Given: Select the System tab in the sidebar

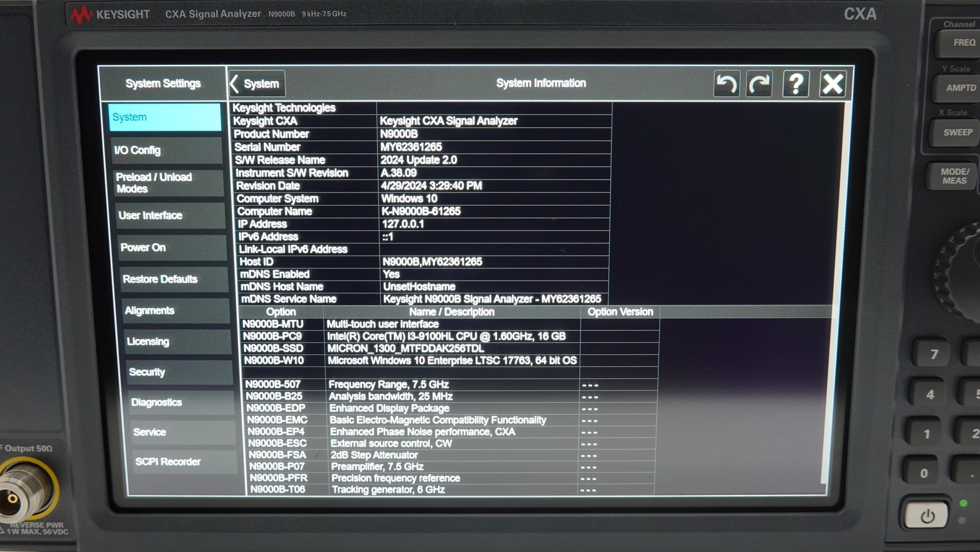Looking at the screenshot, I should coord(164,117).
